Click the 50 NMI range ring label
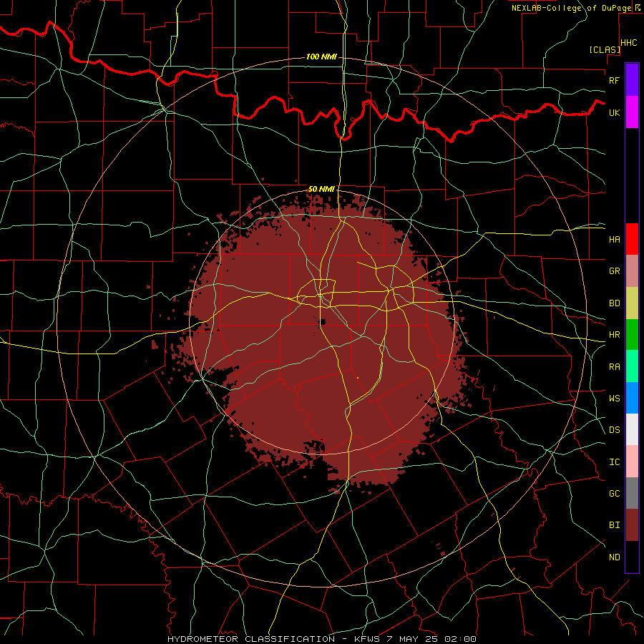This screenshot has width=644, height=644. click(x=321, y=189)
